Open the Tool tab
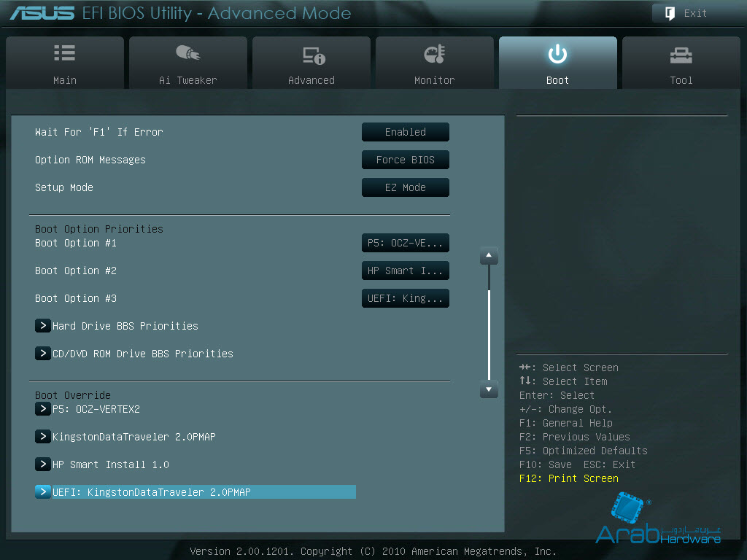The height and width of the screenshot is (560, 747). pos(681,63)
